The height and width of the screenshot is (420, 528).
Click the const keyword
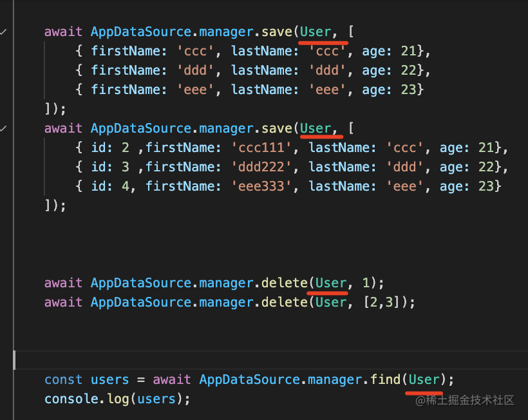tap(63, 379)
